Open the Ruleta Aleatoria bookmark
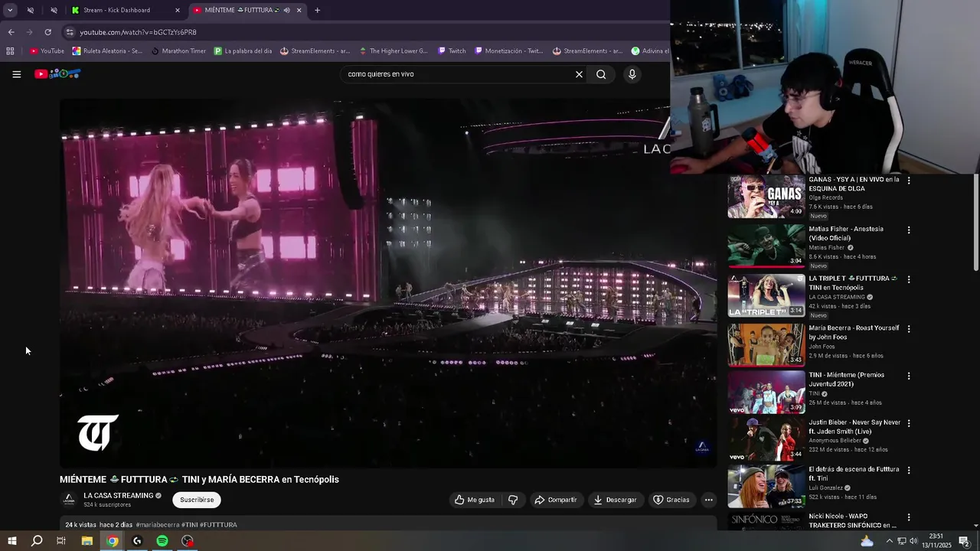The width and height of the screenshot is (980, 551). click(107, 51)
